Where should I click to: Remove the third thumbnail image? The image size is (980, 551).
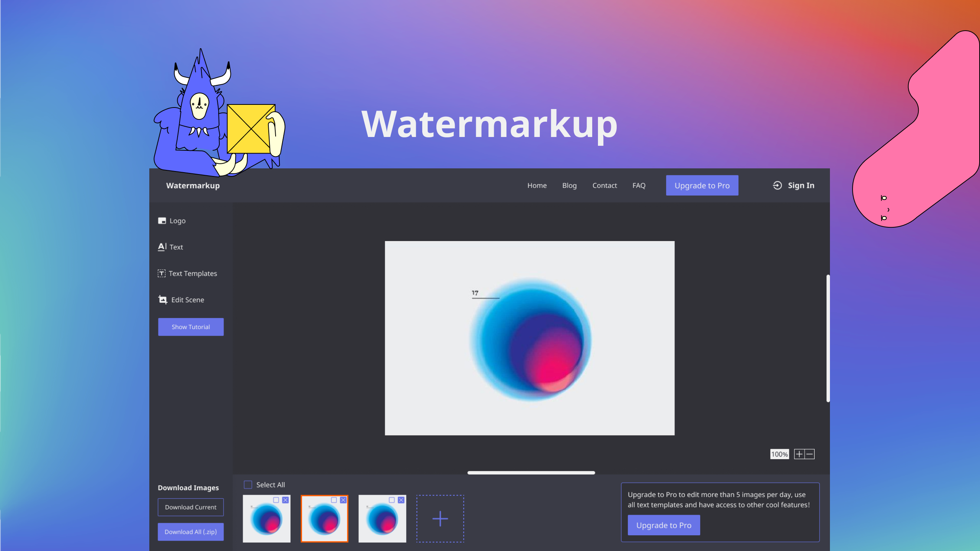401,500
